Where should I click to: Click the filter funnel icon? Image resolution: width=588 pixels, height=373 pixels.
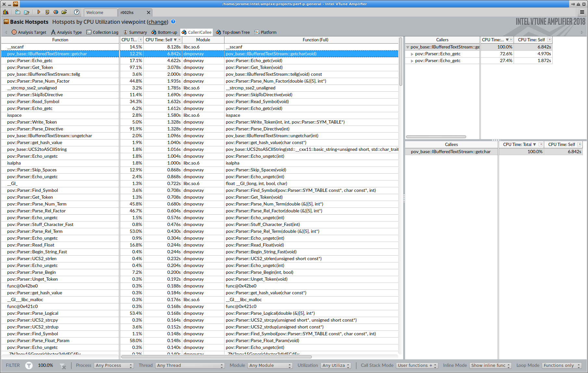pyautogui.click(x=29, y=366)
